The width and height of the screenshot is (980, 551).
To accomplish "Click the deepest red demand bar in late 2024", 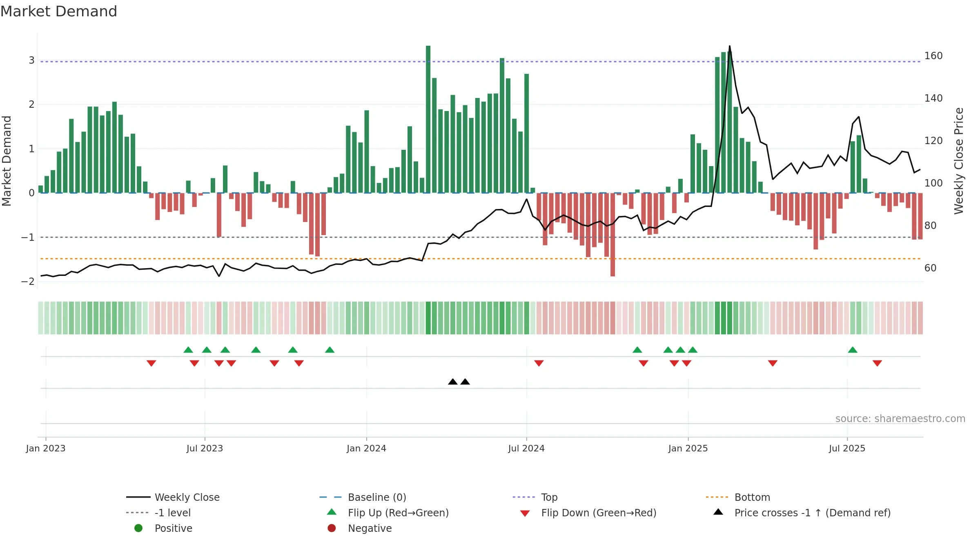I will pos(612,234).
